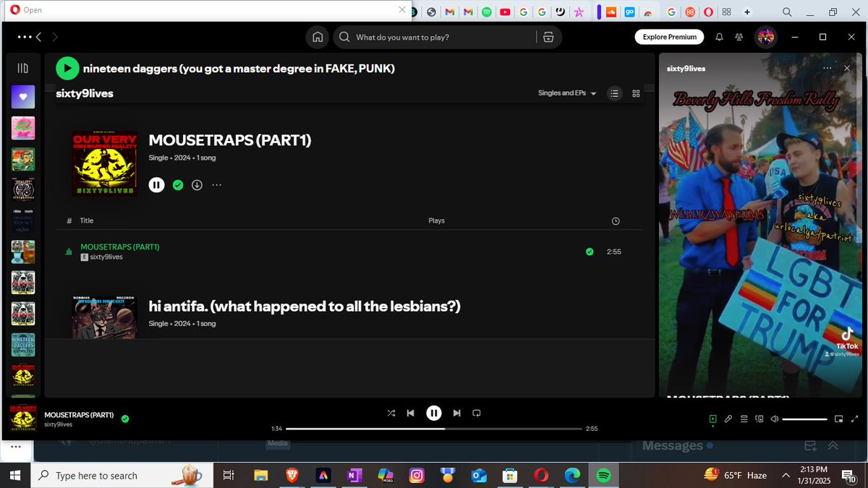The image size is (868, 488).
Task: Open sixty9lives header in Now Playing panel
Action: [x=686, y=69]
